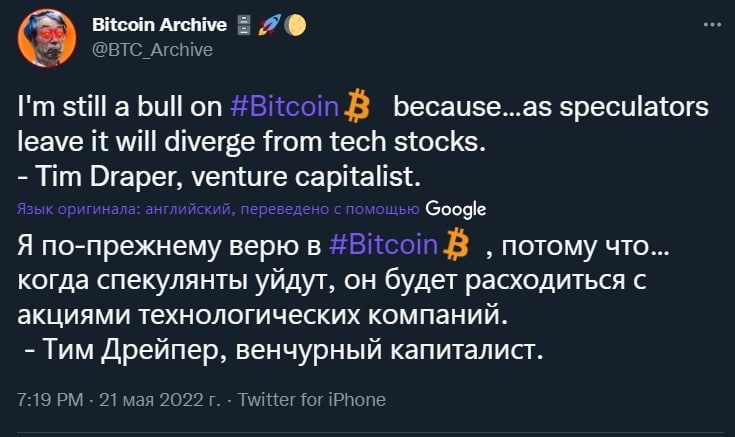Image resolution: width=735 pixels, height=437 pixels.
Task: Click the 7:19 PM timestamp
Action: pos(50,399)
